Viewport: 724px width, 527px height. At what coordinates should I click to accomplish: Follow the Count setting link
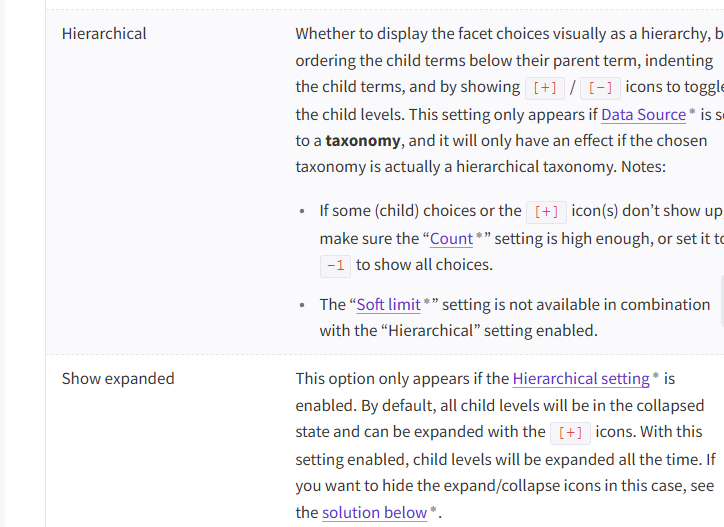(x=451, y=238)
